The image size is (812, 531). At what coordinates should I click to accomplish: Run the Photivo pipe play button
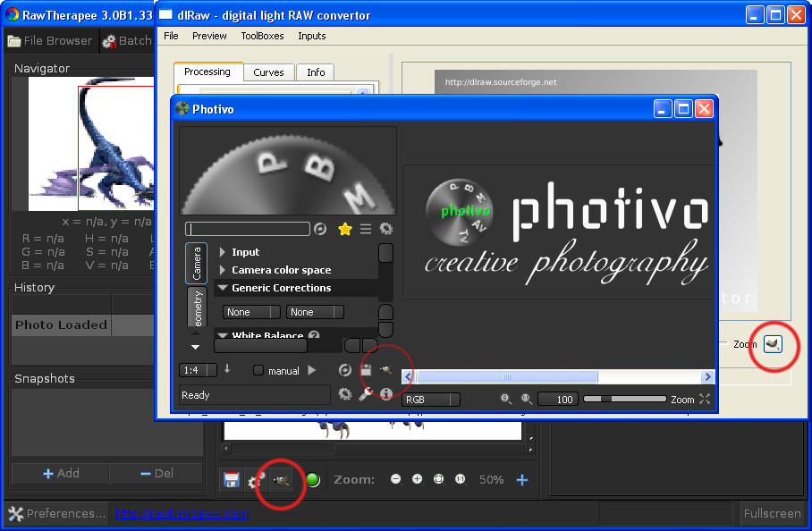click(312, 370)
